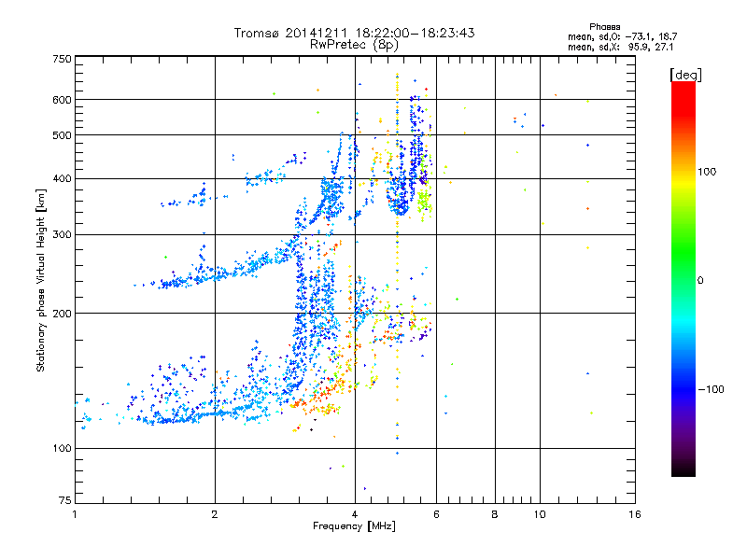Image resolution: width=747 pixels, height=560 pixels.
Task: Click the "Frequency [MHz]" axis label
Action: pos(354,526)
